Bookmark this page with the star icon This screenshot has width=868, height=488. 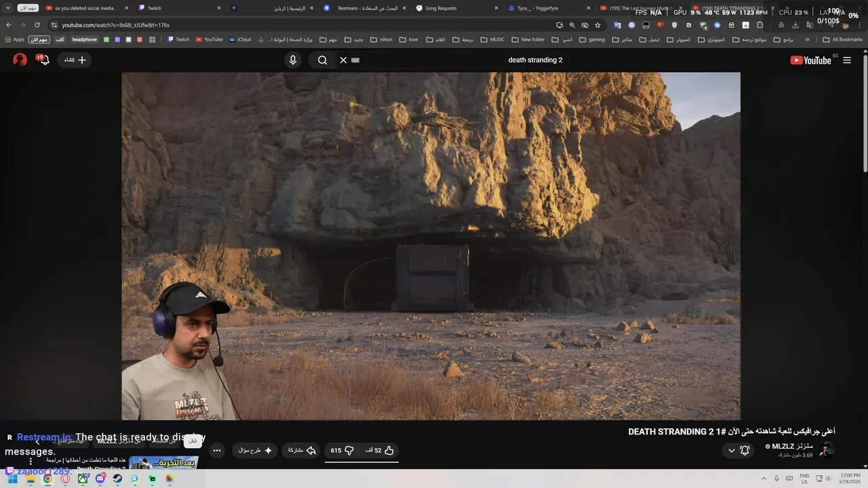(x=597, y=25)
